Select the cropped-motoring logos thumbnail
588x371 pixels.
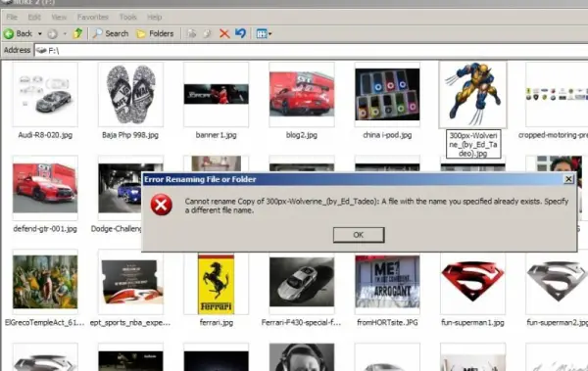(x=557, y=94)
